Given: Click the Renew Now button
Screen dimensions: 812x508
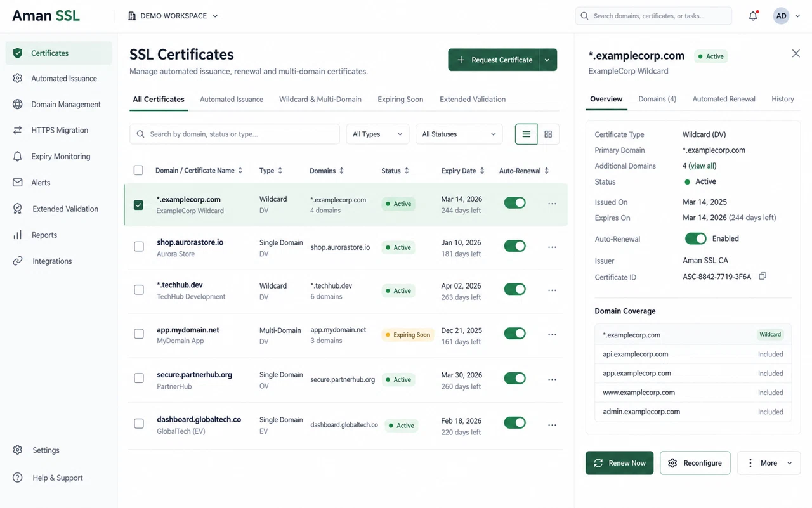Looking at the screenshot, I should pyautogui.click(x=619, y=463).
